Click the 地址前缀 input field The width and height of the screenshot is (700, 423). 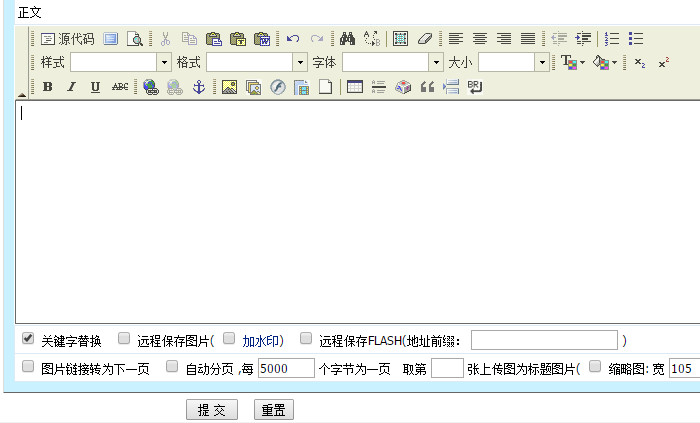click(x=544, y=340)
